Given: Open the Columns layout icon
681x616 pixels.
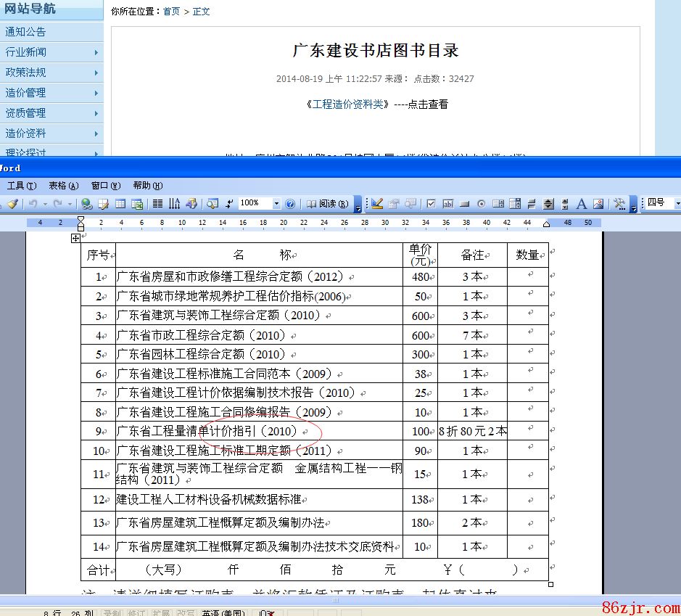Looking at the screenshot, I should coord(157,204).
